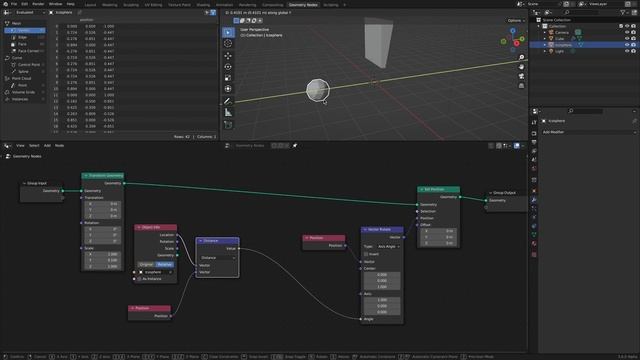Toggle visibility eye for Light in outliner
640x360 pixels.
tap(627, 51)
